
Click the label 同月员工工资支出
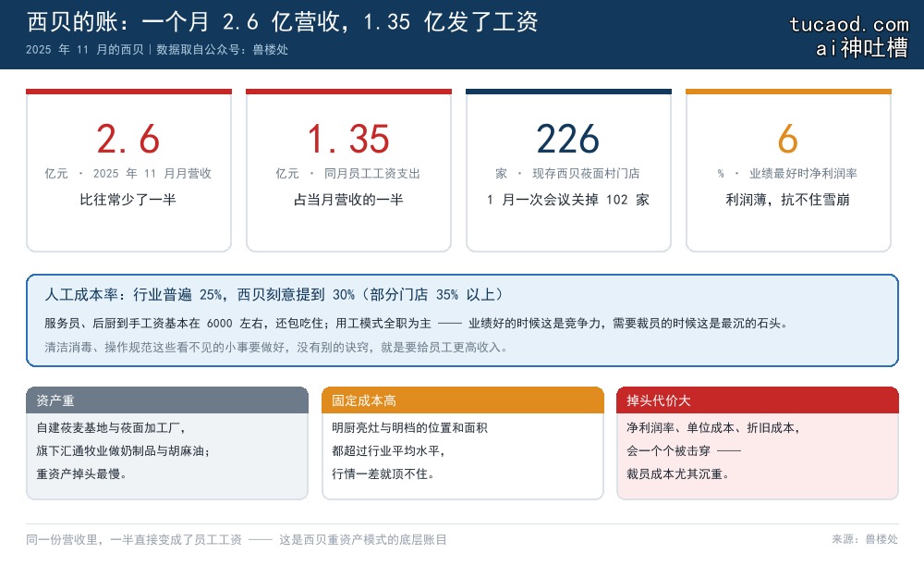pyautogui.click(x=371, y=174)
